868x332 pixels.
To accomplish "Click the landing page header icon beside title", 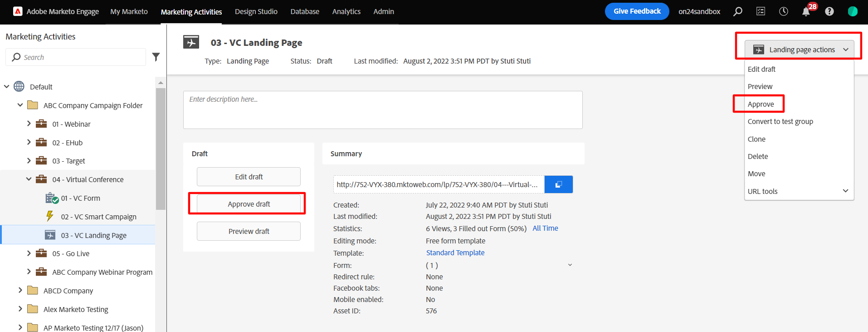I will (191, 42).
